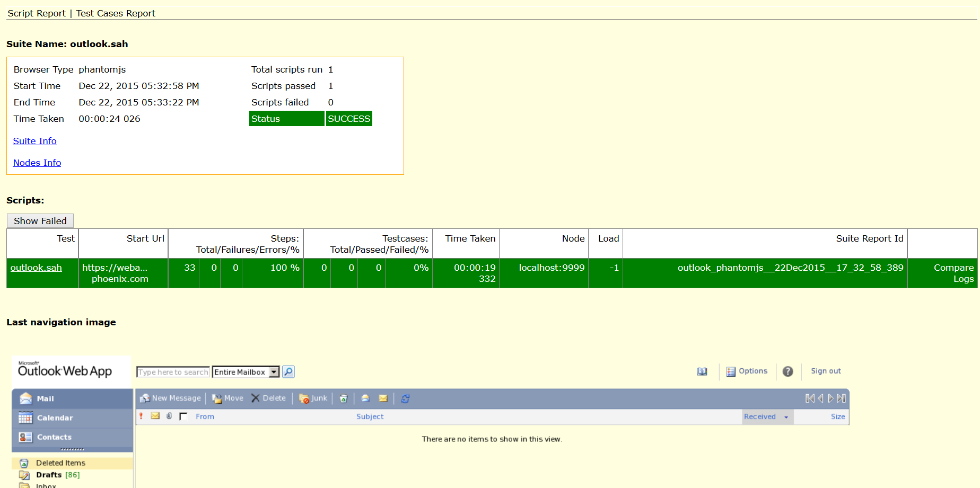The width and height of the screenshot is (980, 488).
Task: Open the Suite Info link
Action: pyautogui.click(x=34, y=141)
